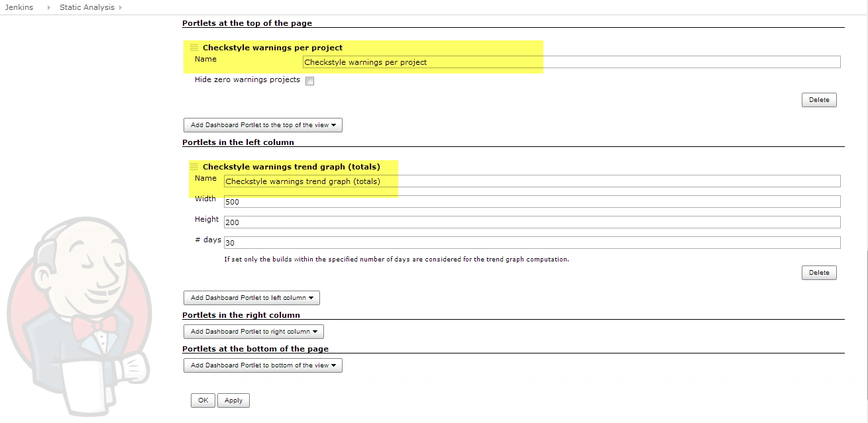Open Add Dashboard Portlet to the top dropdown

[262, 124]
